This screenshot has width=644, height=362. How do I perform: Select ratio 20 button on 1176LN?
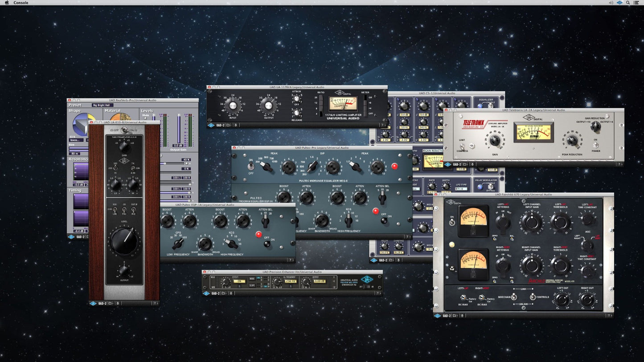pyautogui.click(x=320, y=97)
